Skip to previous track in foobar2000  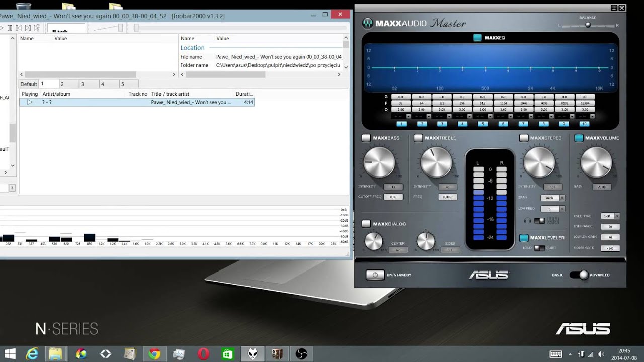click(x=19, y=28)
